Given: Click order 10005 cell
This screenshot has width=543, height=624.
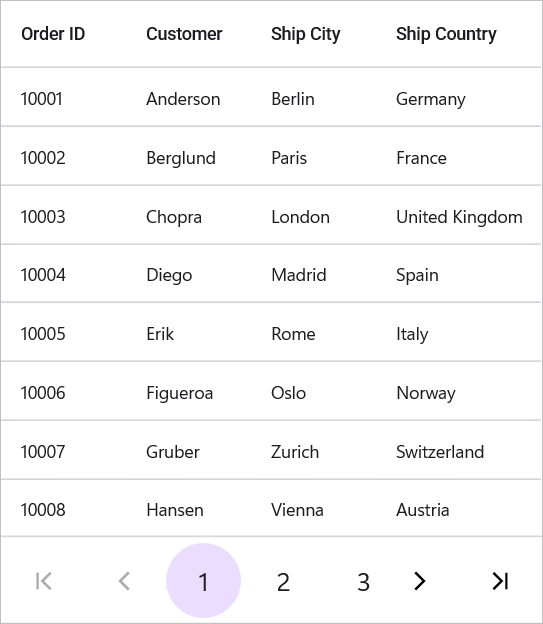Looking at the screenshot, I should 43,334.
